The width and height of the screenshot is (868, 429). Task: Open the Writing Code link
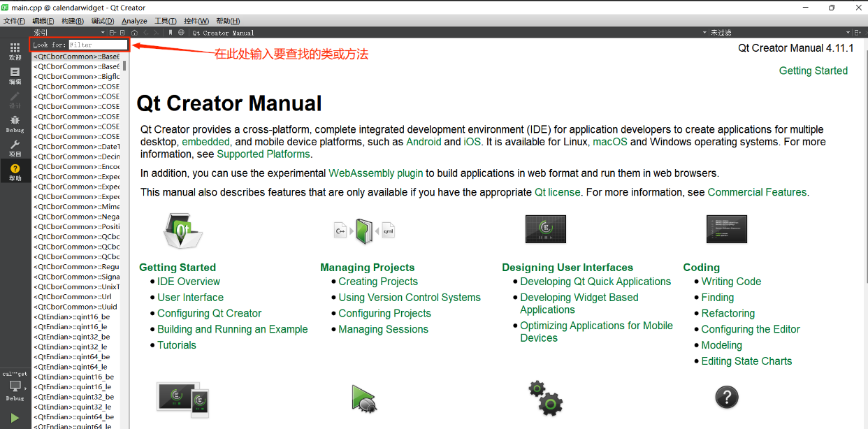[x=731, y=282]
